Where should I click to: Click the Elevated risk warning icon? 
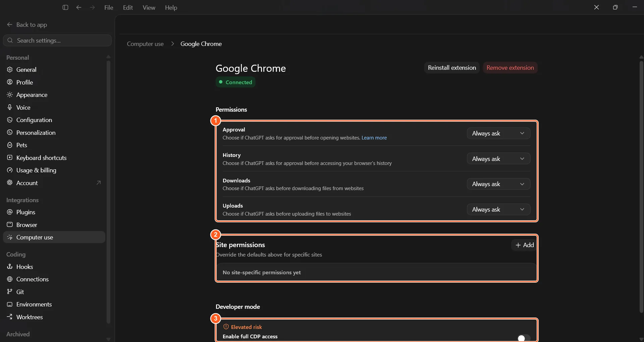226,327
